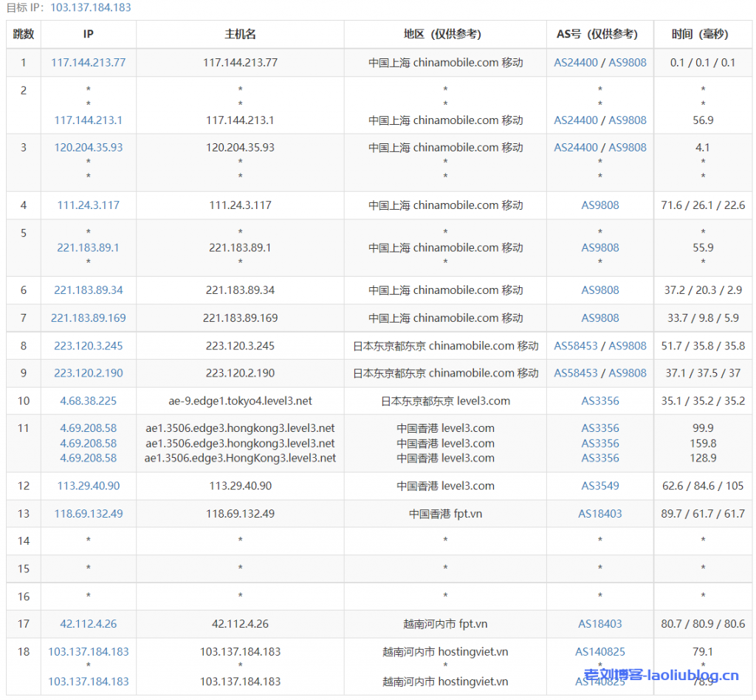Open the 118.69.132.49 IP link in hop 13

coord(88,513)
